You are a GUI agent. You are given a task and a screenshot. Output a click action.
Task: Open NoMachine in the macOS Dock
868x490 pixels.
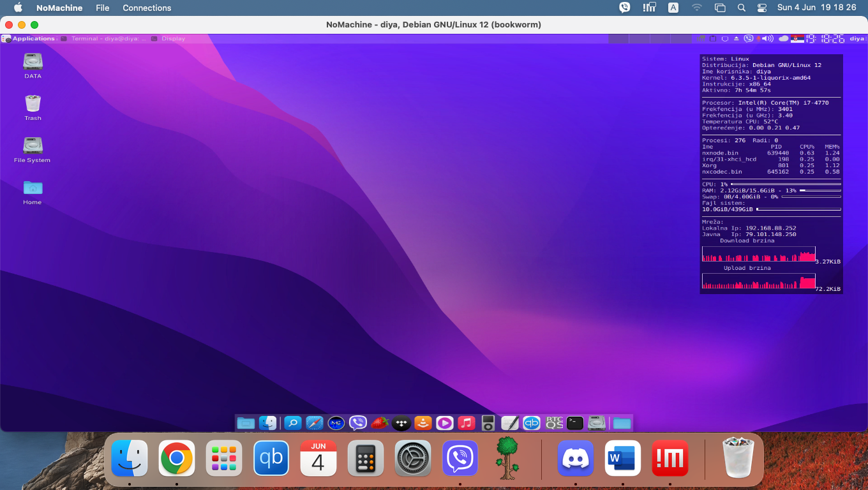[x=670, y=458]
